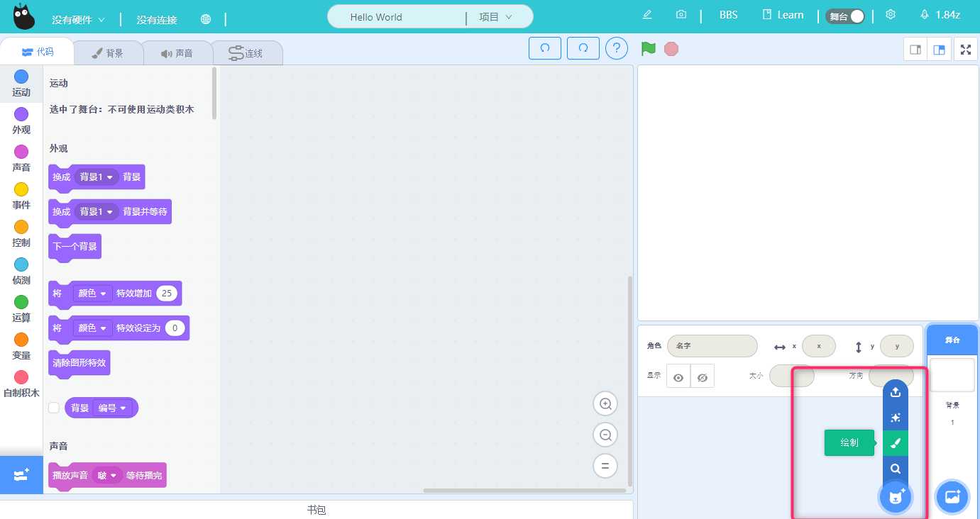
Task: Click the Hello World project name field
Action: (x=396, y=17)
